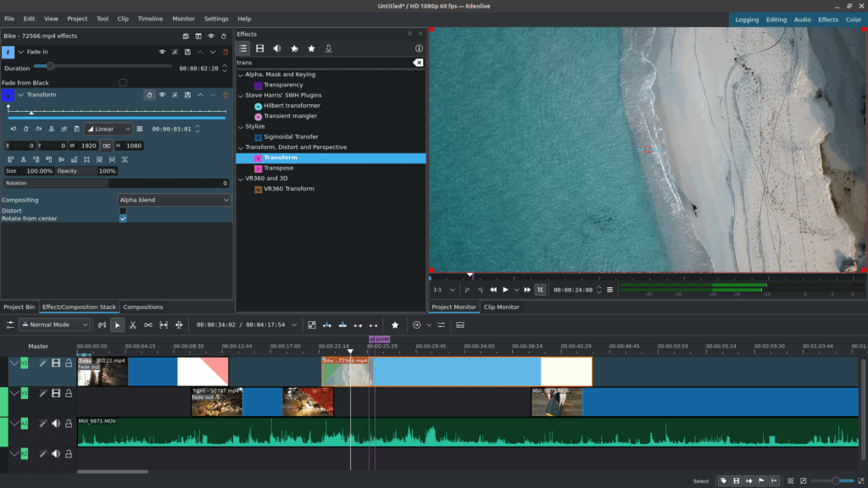This screenshot has width=868, height=488.
Task: Tick the Distort checkbox
Action: (123, 210)
